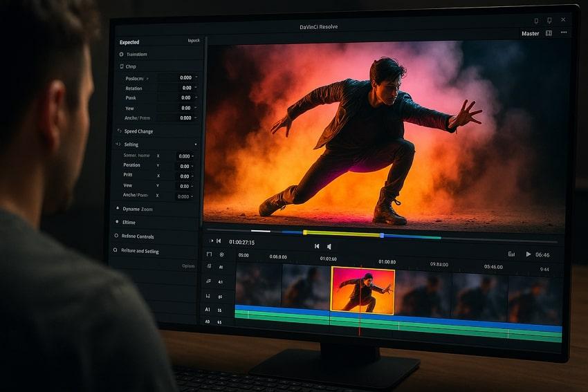Screen dimensions: 588x392
Task: Toggle the 41 label on the second track
Action: (221, 282)
